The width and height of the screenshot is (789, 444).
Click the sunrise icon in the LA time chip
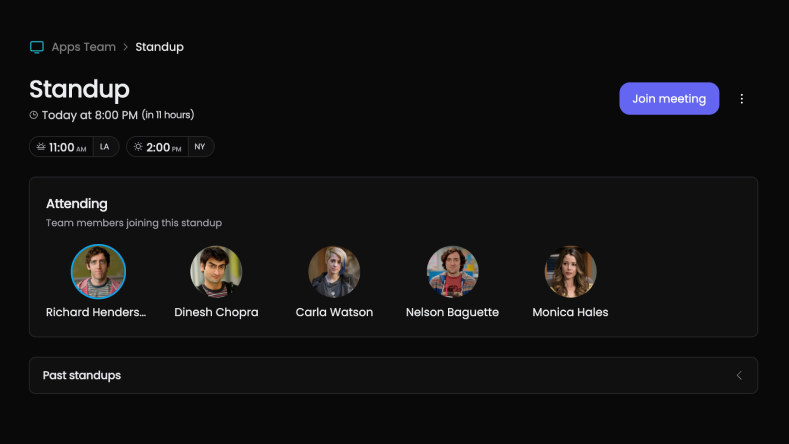pyautogui.click(x=41, y=147)
